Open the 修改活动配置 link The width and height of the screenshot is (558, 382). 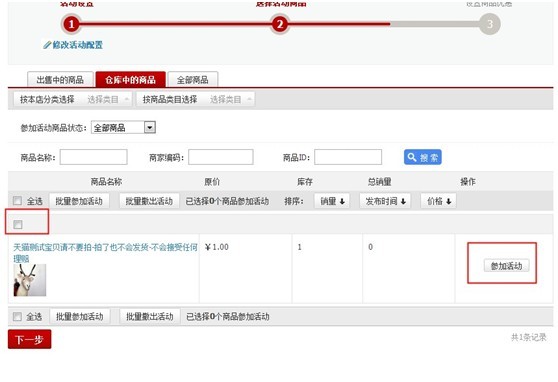(x=78, y=45)
